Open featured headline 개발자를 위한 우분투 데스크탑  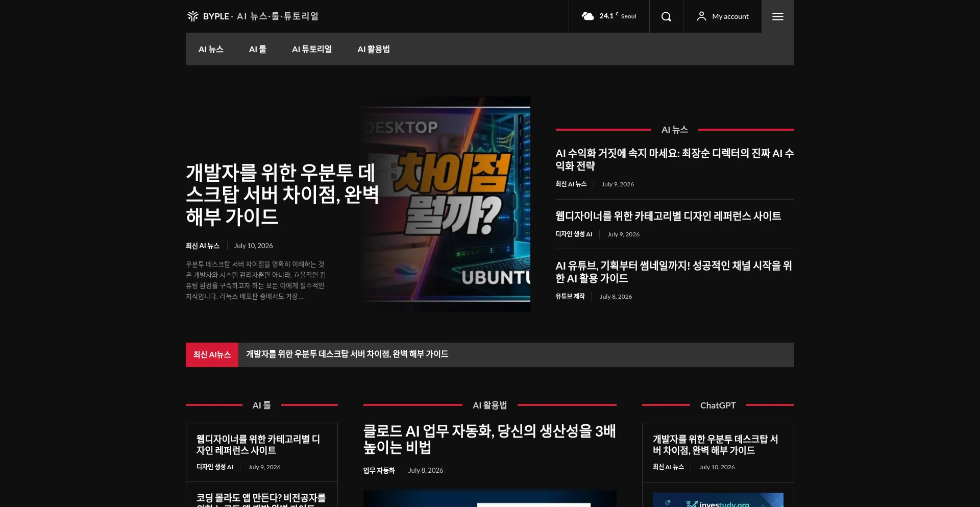[282, 195]
